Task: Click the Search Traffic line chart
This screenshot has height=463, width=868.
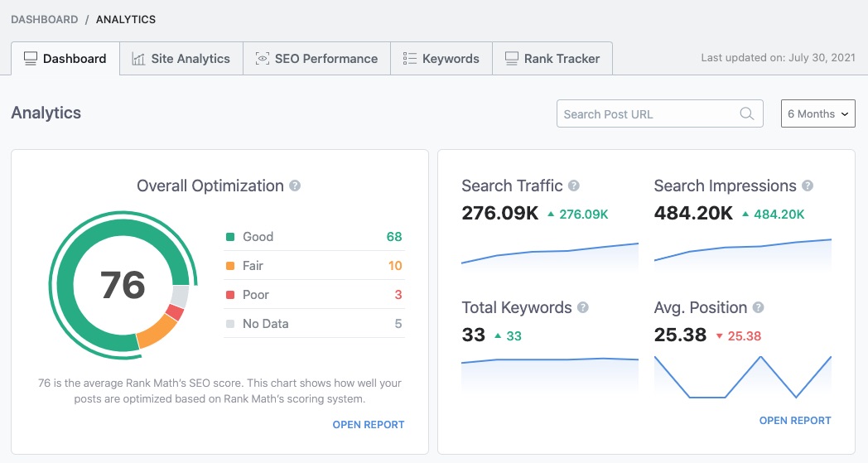Action: coord(549,254)
